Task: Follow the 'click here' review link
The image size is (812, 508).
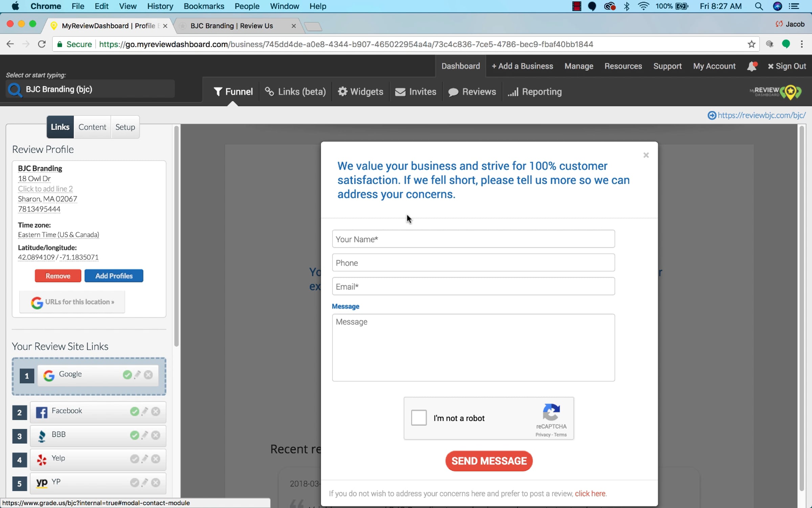Action: pos(590,493)
